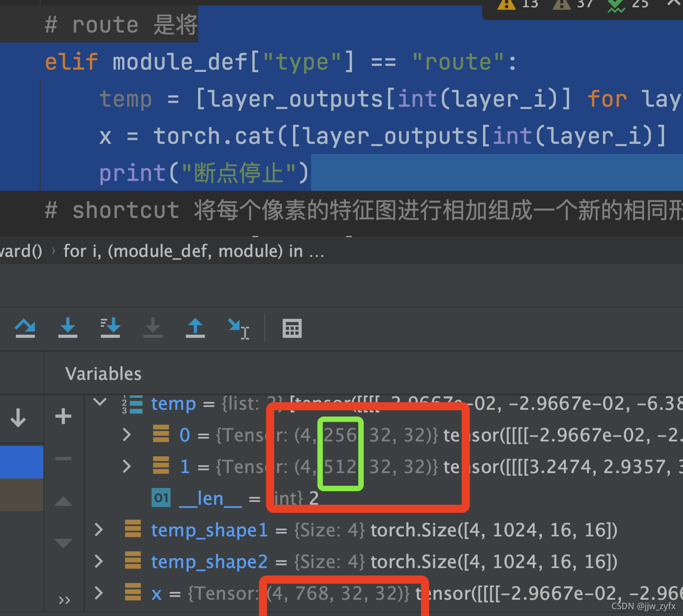Click the Step Over debugger icon
The width and height of the screenshot is (683, 616).
(25, 328)
